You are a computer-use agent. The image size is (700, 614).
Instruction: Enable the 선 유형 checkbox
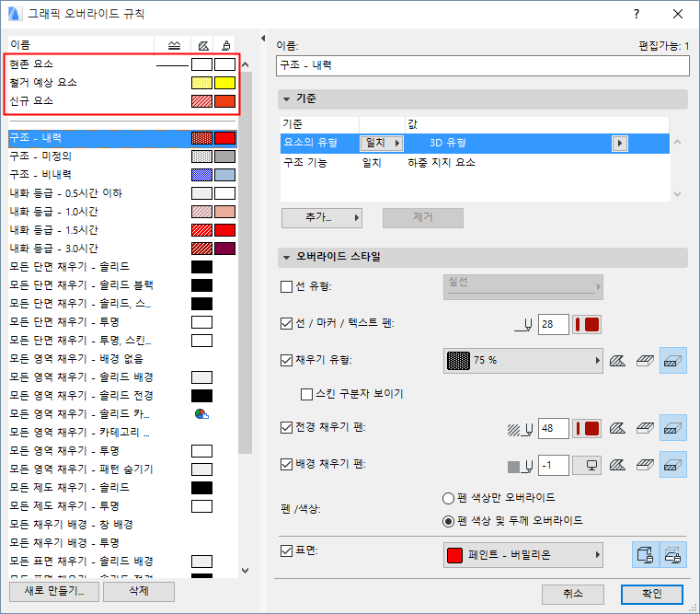[286, 286]
